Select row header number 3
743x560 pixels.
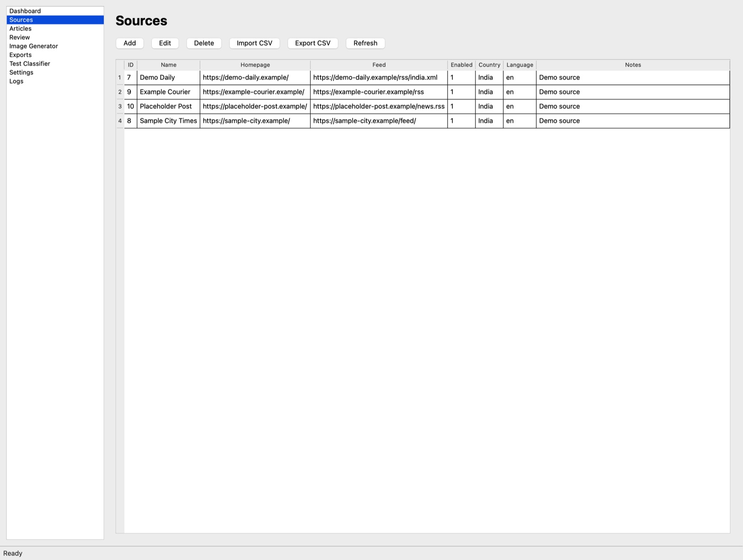(120, 106)
